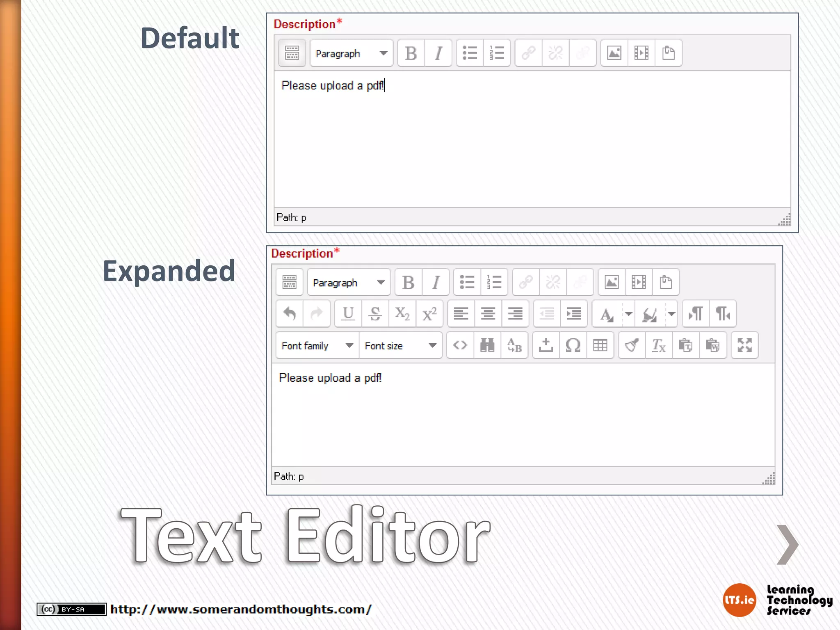Screen dimensions: 840x630
Task: Click insert image icon in Expanded editor
Action: point(612,282)
